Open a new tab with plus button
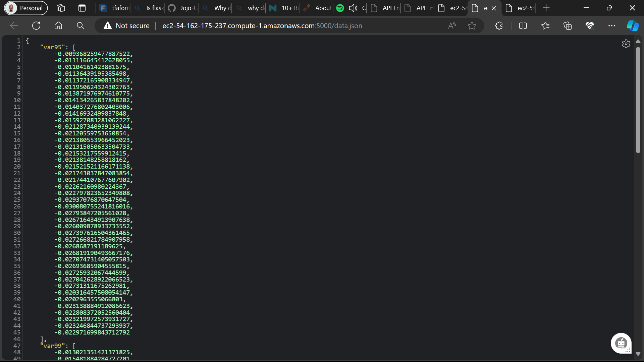Screen dimensions: 644x362 (x=546, y=8)
